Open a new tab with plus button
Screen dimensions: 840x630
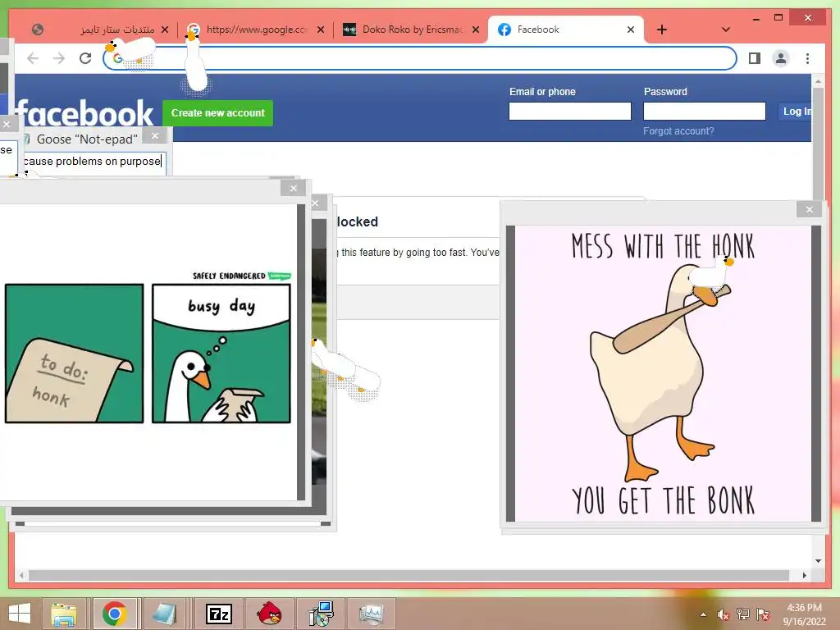662,30
